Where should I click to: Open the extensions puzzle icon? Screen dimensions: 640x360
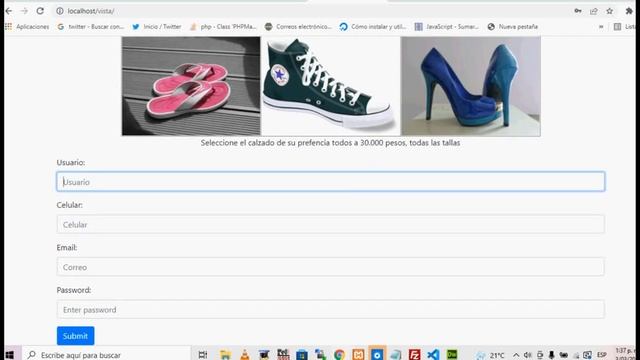click(629, 11)
